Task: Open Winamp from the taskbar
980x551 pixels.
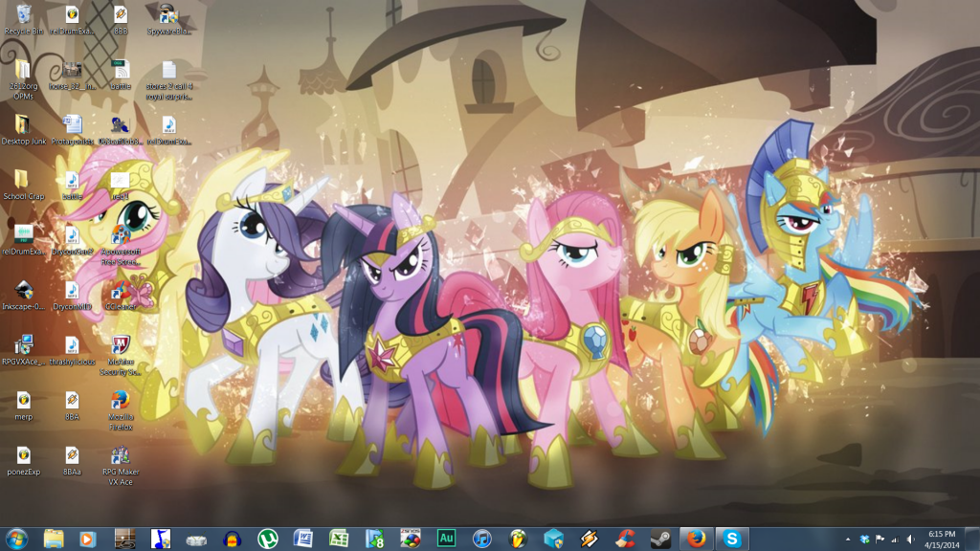Action: (x=589, y=539)
